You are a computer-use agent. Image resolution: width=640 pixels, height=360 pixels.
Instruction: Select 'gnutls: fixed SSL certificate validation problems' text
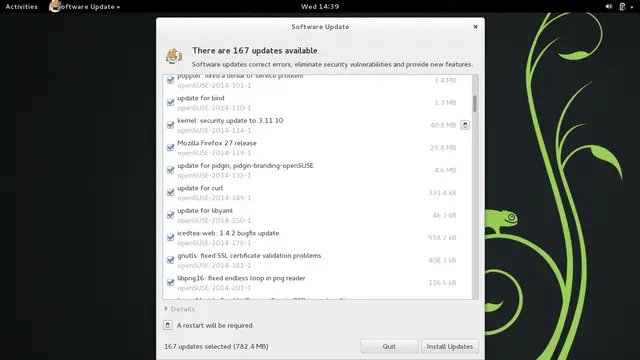tap(249, 256)
